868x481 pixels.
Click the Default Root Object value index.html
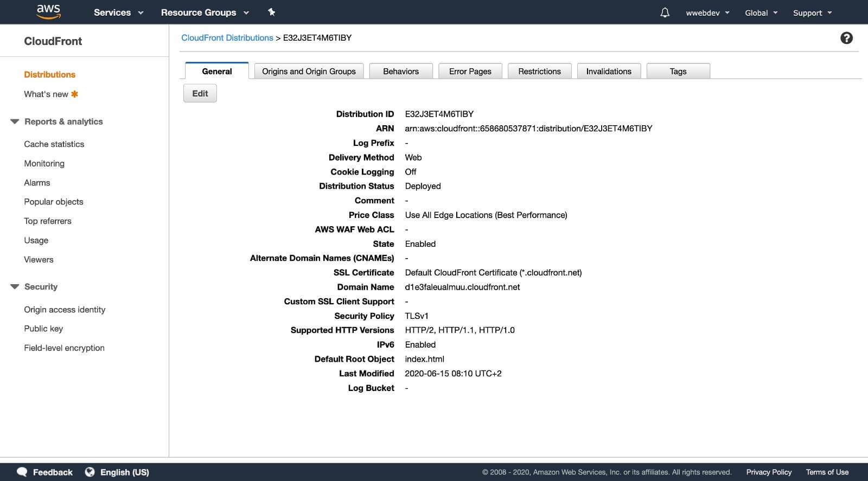(x=425, y=359)
